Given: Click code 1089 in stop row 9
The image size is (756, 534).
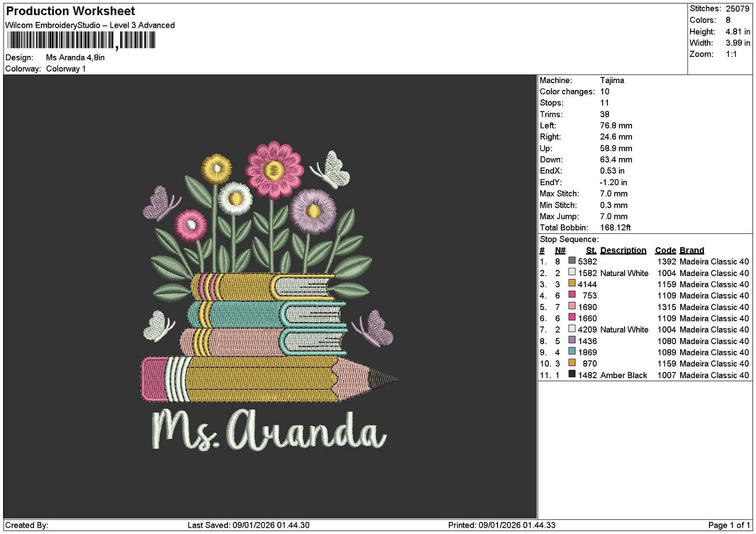Looking at the screenshot, I should pos(667,352).
